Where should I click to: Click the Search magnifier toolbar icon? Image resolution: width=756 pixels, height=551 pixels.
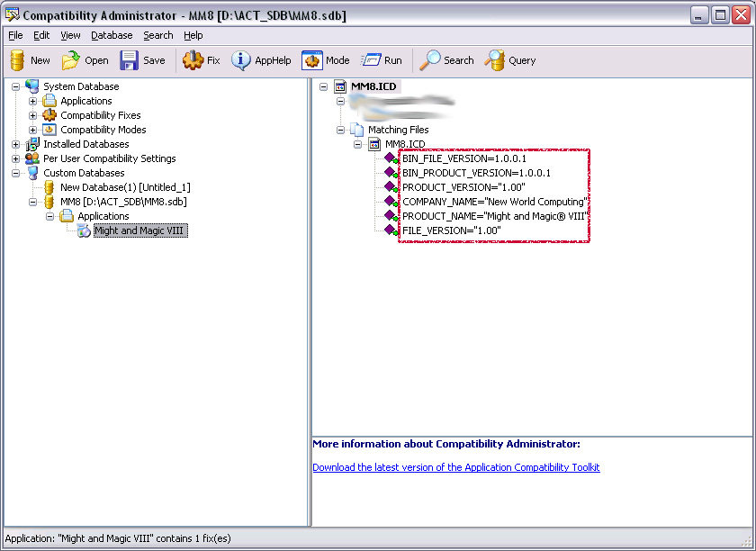(429, 60)
